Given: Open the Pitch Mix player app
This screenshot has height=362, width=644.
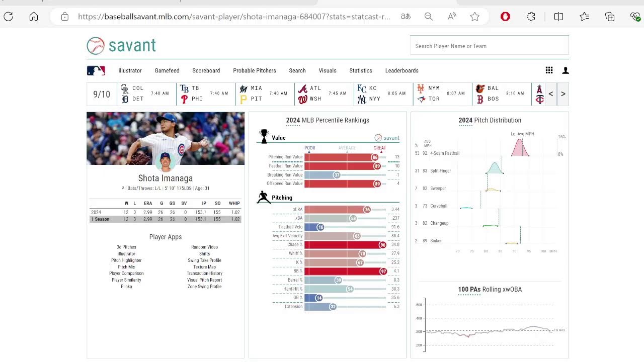Looking at the screenshot, I should click(x=126, y=267).
